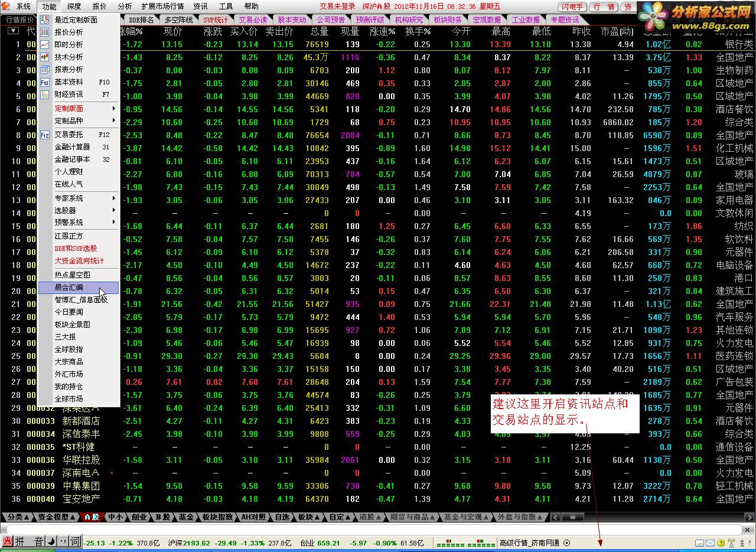Click the 财经资讯 tree icon
This screenshot has width=756, height=552.
point(45,94)
